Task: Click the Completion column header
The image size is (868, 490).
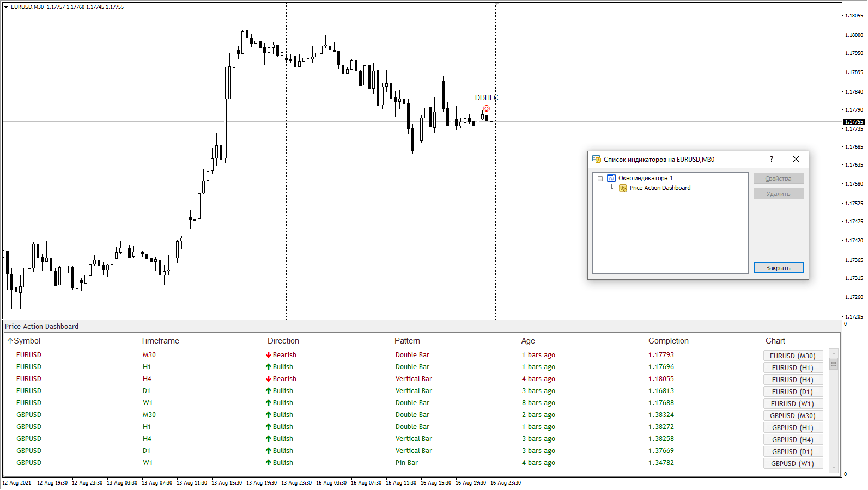Action: coord(668,341)
